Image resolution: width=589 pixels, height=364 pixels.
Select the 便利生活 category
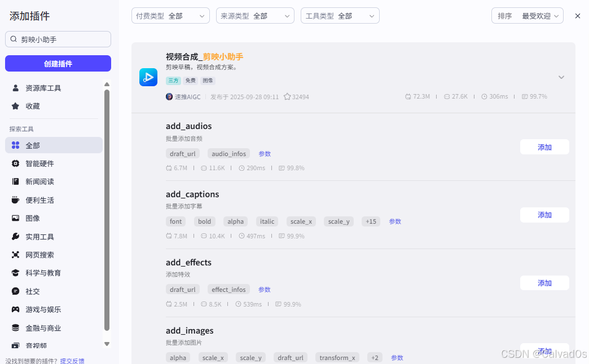coord(54,200)
